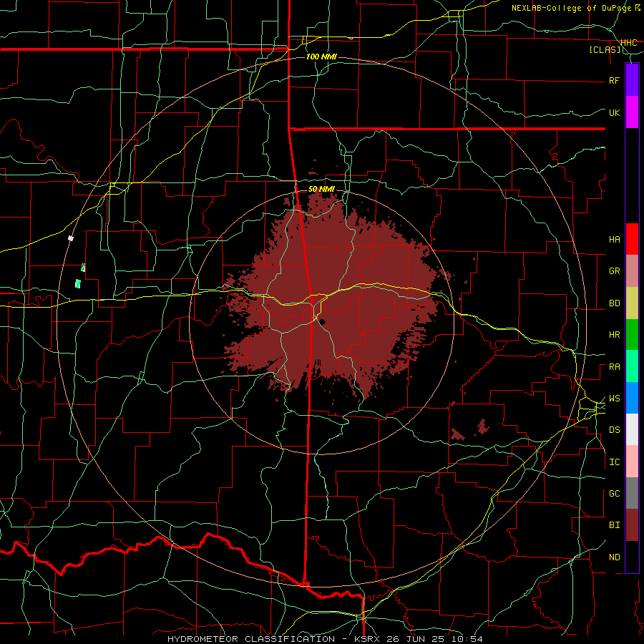This screenshot has height=644, width=644.
Task: Pick the HR green legend swatch
Action: point(632,334)
